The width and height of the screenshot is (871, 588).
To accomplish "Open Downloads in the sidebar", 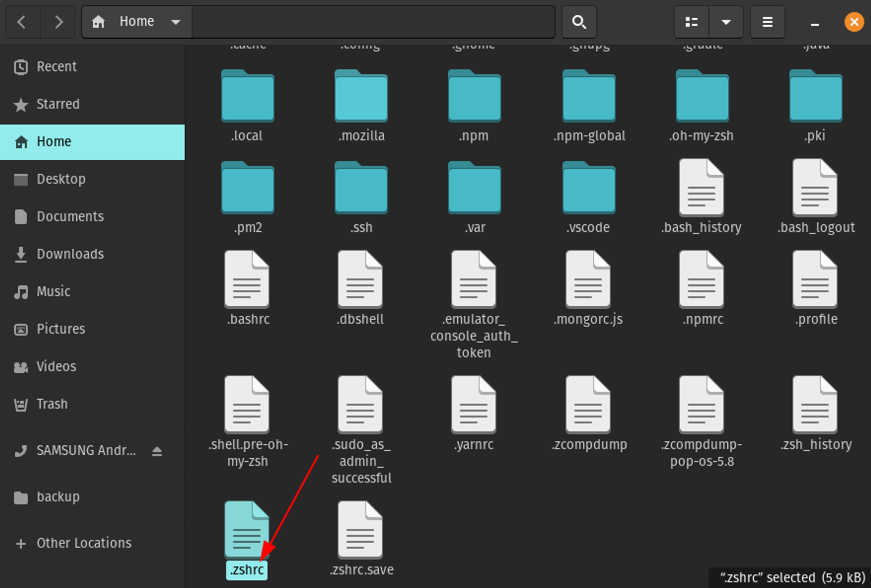I will 70,254.
